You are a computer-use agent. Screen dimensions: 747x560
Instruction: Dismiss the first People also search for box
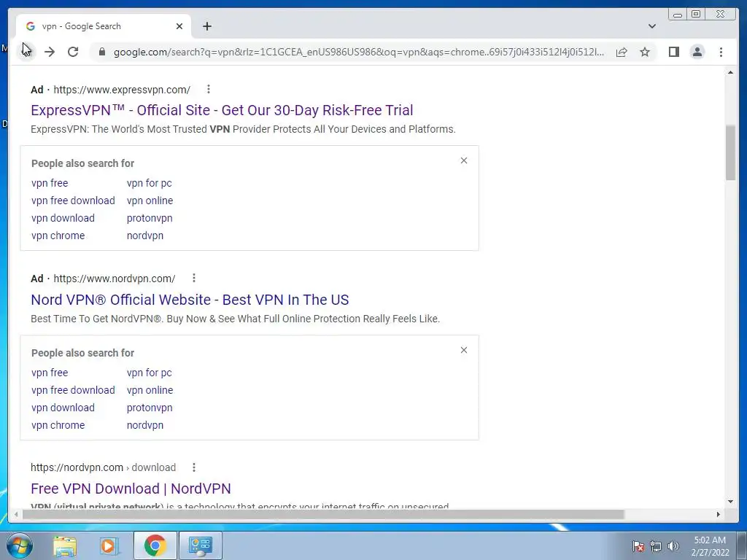[463, 160]
